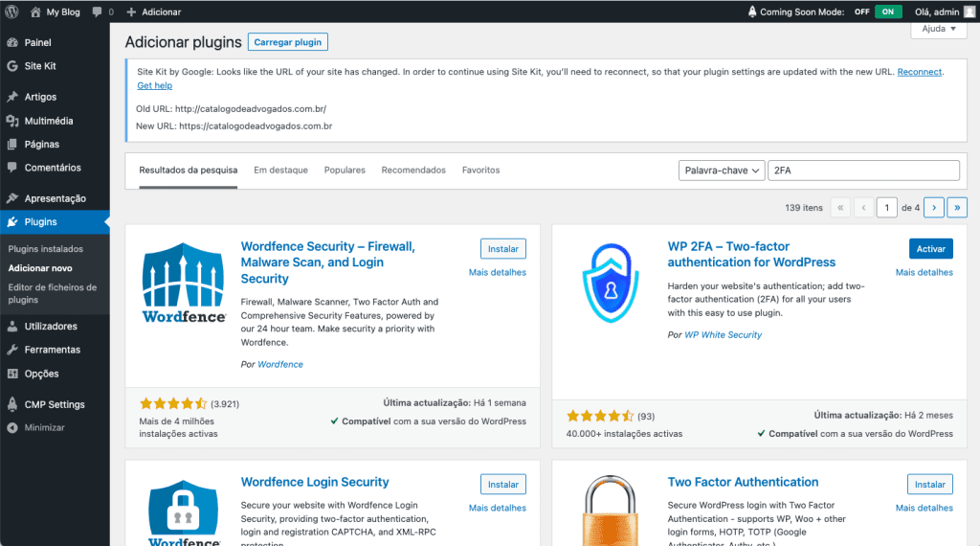Viewport: 980px width, 546px height.
Task: Click the CMP Settings rocket icon
Action: (12, 404)
